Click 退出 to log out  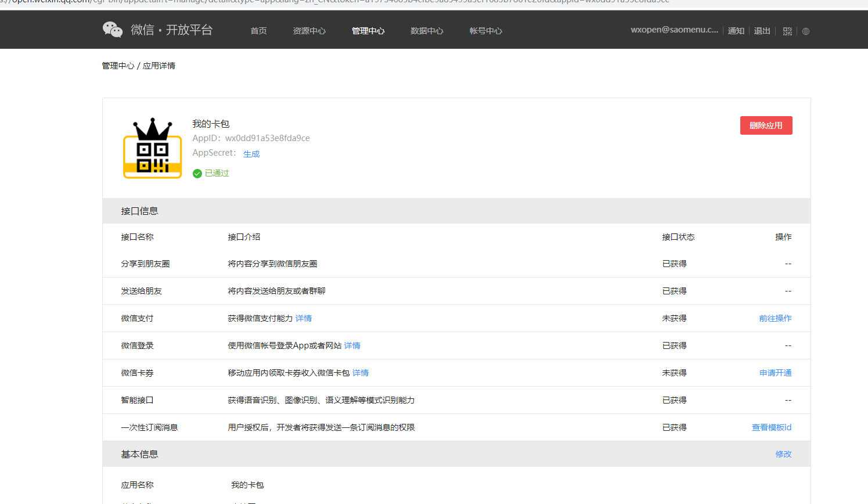pos(762,31)
